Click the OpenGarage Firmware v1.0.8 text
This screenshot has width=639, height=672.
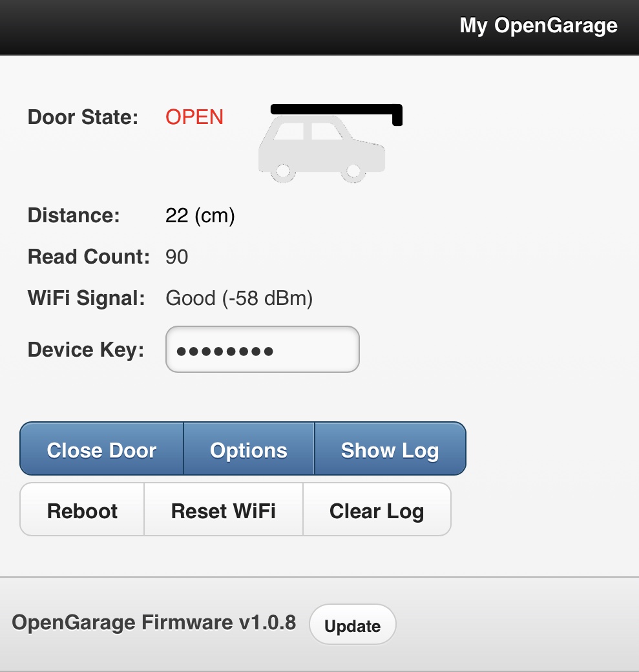click(154, 622)
